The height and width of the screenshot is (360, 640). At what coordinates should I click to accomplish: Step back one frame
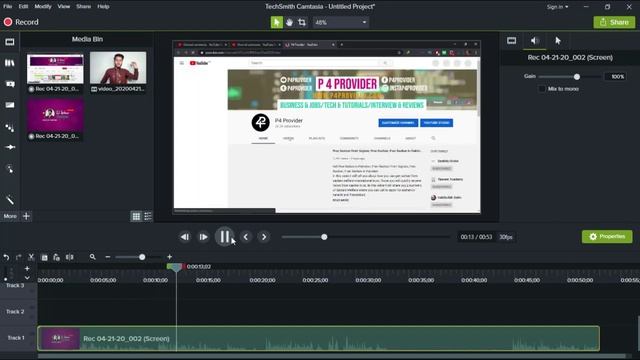[x=184, y=237]
